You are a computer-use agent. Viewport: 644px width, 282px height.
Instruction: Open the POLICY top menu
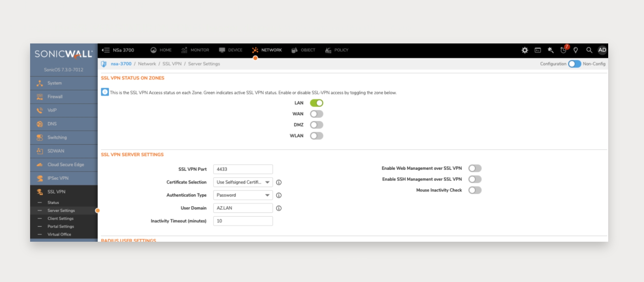tap(337, 50)
